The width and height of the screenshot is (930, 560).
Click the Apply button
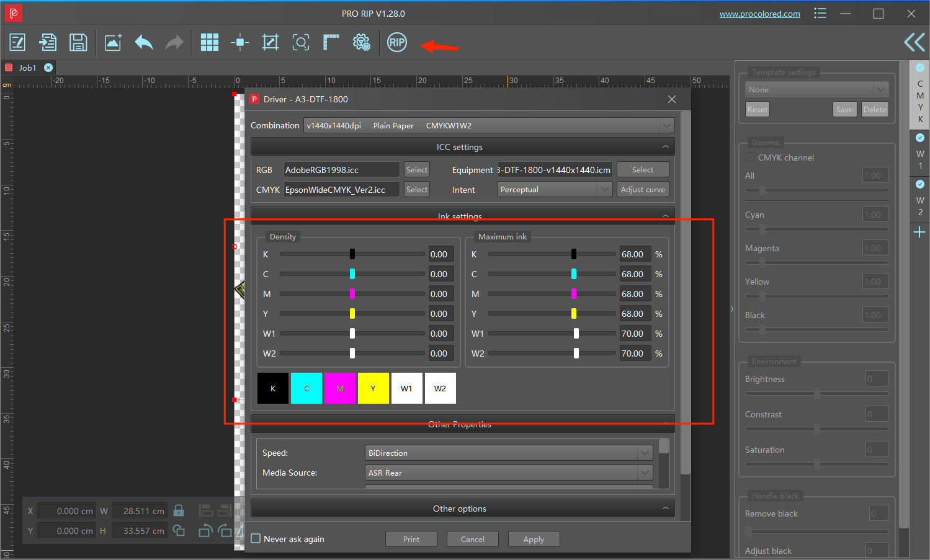tap(534, 538)
